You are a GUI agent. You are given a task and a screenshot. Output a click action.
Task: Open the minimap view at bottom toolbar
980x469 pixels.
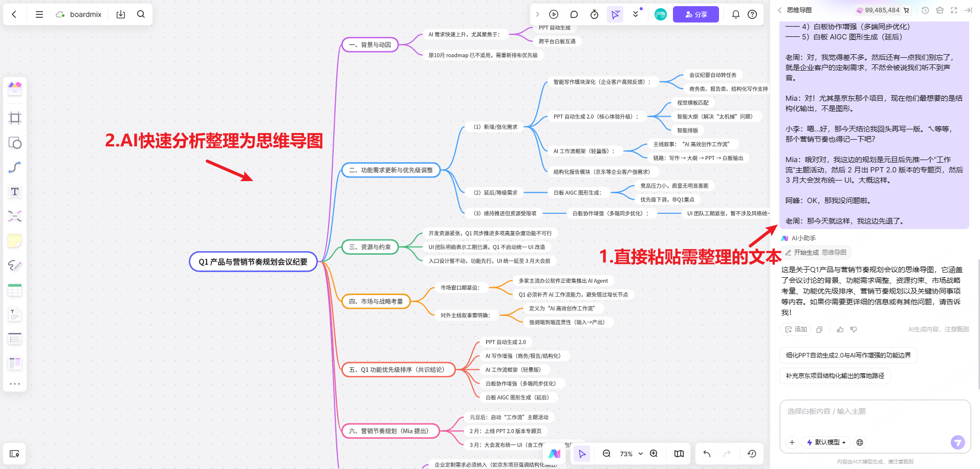pos(679,454)
